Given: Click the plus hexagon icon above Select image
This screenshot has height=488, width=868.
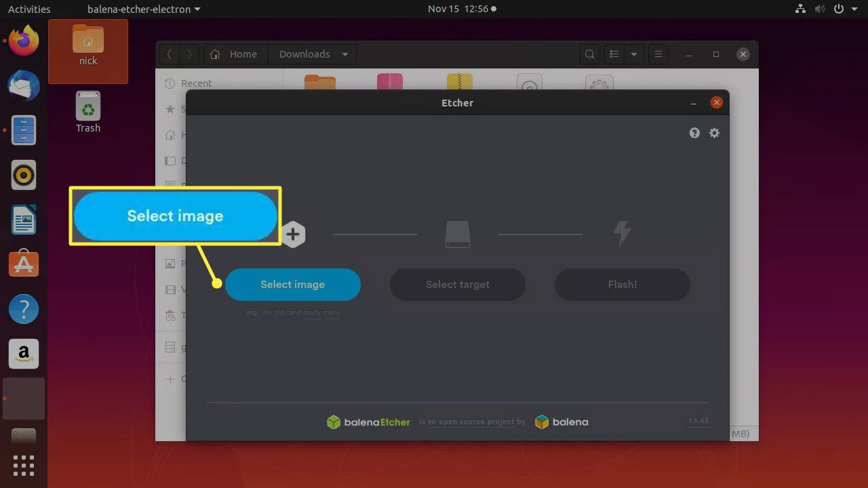Looking at the screenshot, I should [293, 235].
